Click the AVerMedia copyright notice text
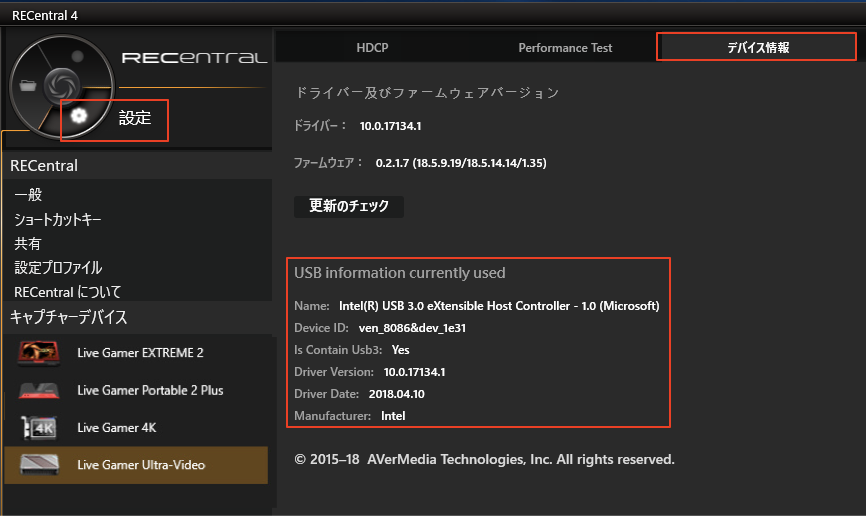This screenshot has height=516, width=866. [x=484, y=459]
